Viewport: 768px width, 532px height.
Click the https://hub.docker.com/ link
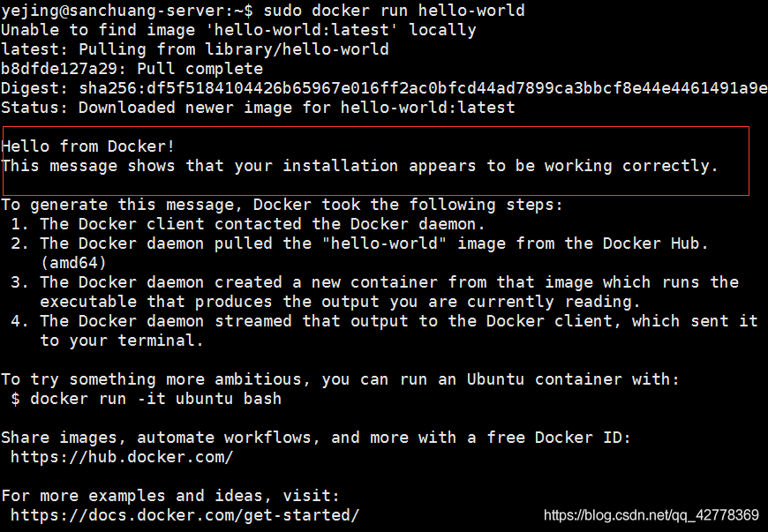pyautogui.click(x=122, y=457)
